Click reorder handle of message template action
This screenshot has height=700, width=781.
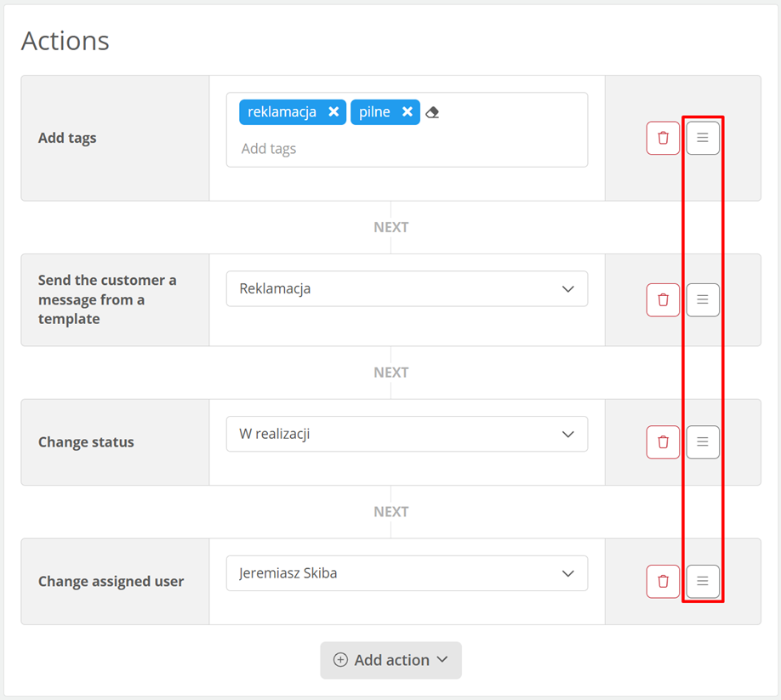[703, 299]
